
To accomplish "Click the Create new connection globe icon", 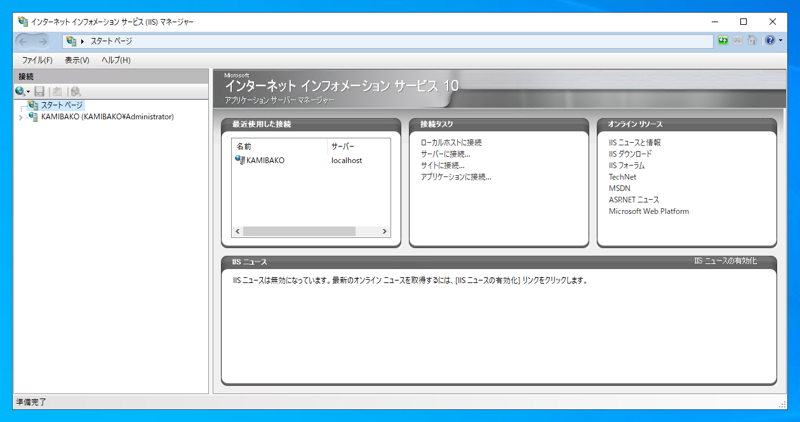I will coord(20,91).
